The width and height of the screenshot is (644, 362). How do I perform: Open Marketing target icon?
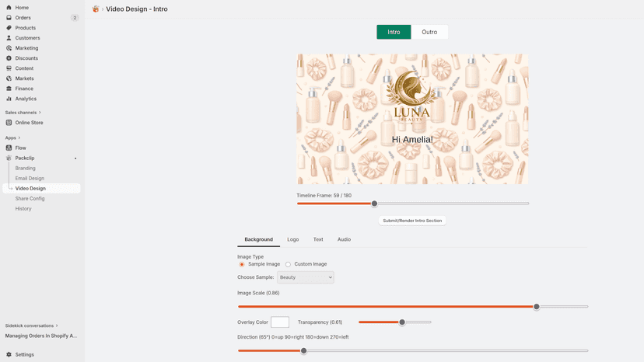pyautogui.click(x=9, y=48)
